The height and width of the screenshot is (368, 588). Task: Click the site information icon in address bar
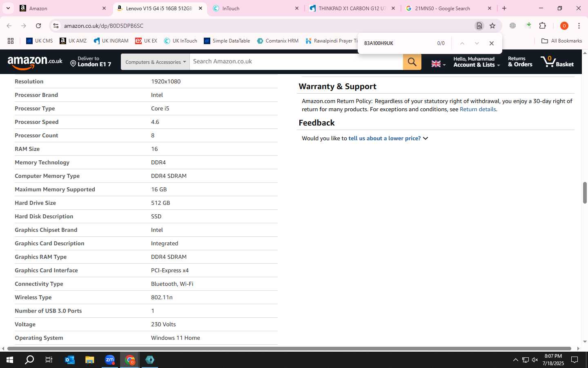[x=56, y=26]
